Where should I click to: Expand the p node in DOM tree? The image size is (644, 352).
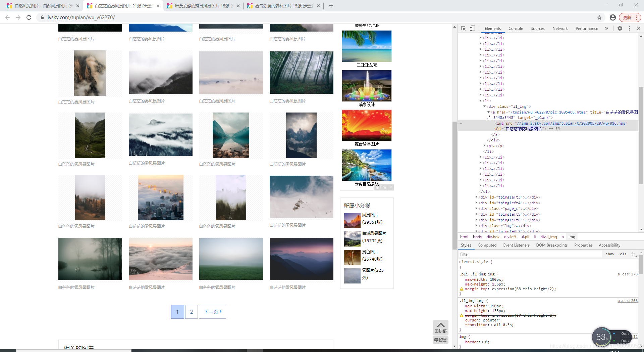pyautogui.click(x=484, y=146)
